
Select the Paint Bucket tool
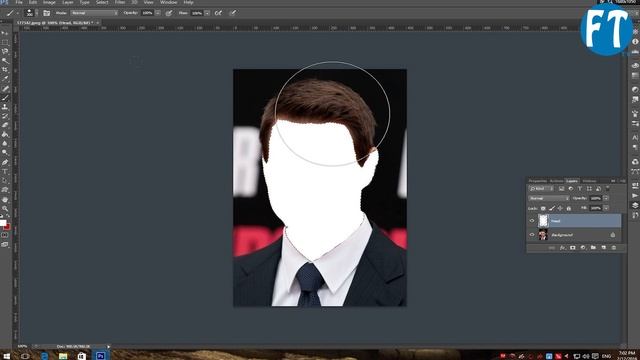[5, 134]
